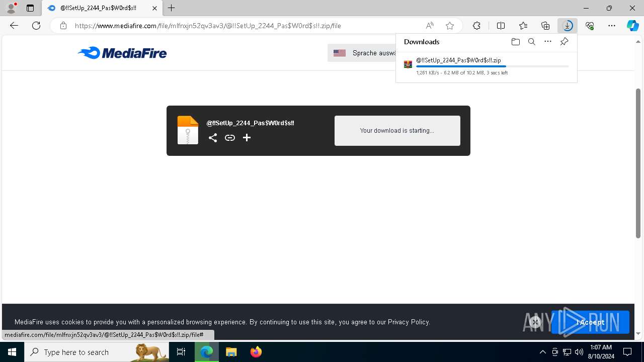Open notification center icon
644x362 pixels.
coord(627,352)
